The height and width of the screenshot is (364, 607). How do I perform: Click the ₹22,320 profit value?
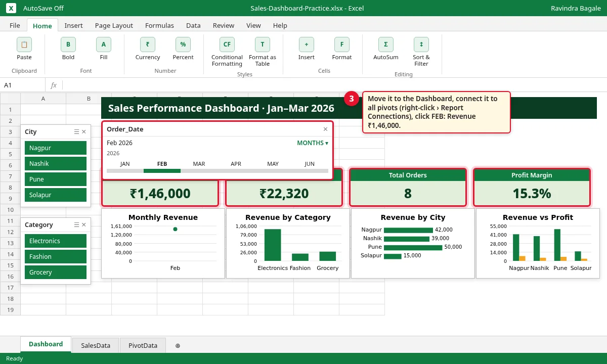[x=284, y=194]
